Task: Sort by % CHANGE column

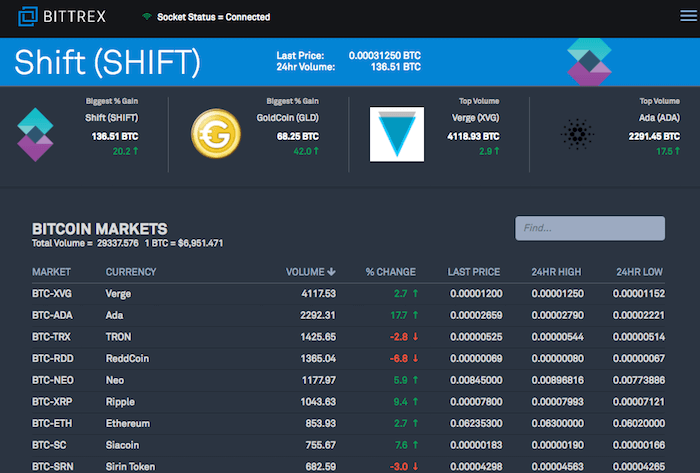Action: click(391, 272)
